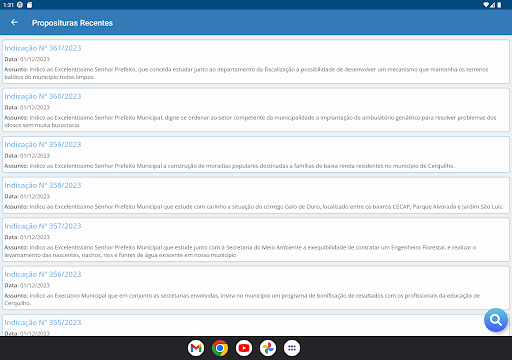The width and height of the screenshot is (512, 360).
Task: Select the Data line of Indicação 358/2023
Action: click(27, 196)
